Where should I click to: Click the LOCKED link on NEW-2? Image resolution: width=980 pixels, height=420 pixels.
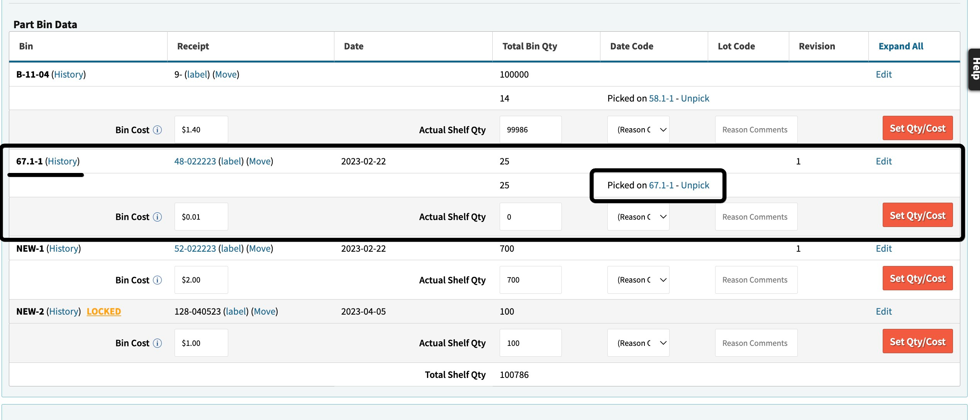pos(103,312)
